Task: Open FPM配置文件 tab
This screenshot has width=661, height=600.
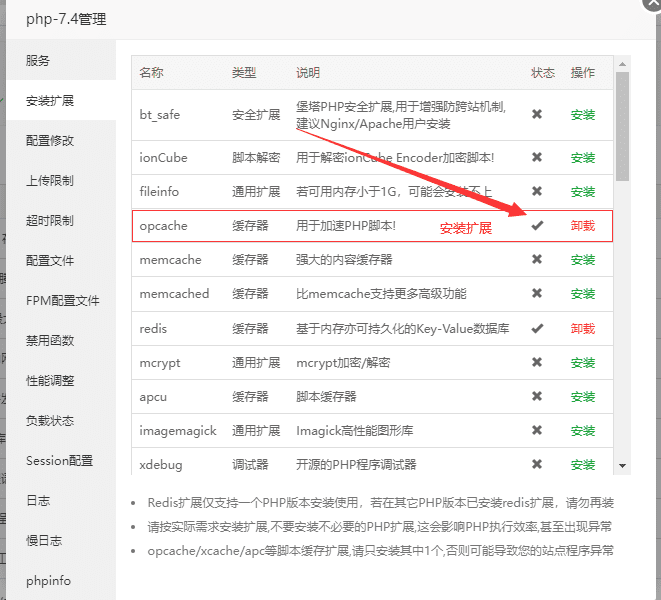Action: coord(61,301)
